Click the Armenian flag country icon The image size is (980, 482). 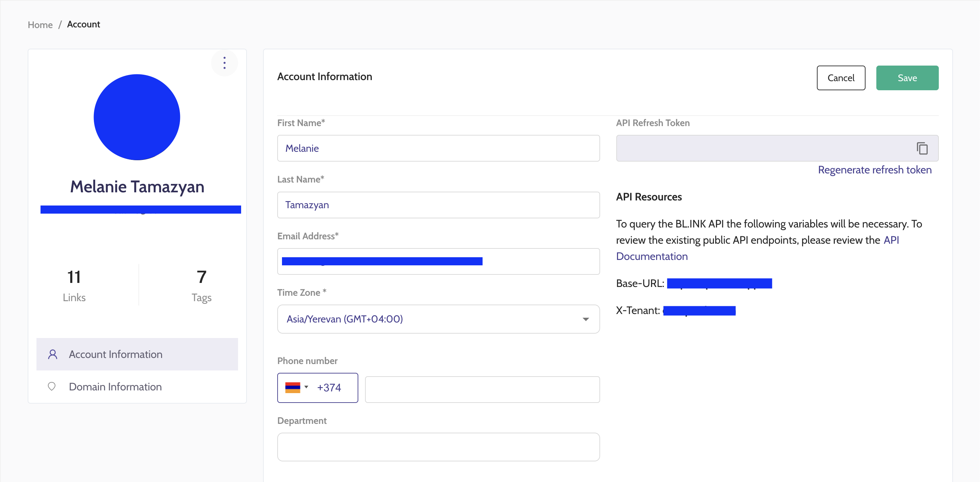click(292, 388)
